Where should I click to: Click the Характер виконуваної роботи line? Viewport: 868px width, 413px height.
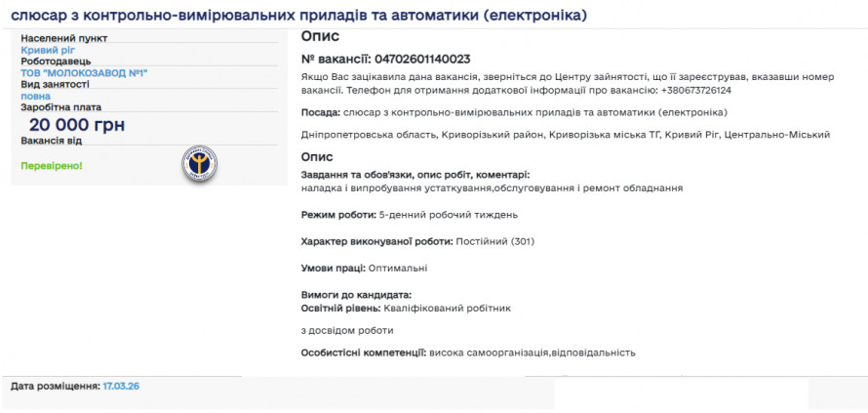click(417, 241)
